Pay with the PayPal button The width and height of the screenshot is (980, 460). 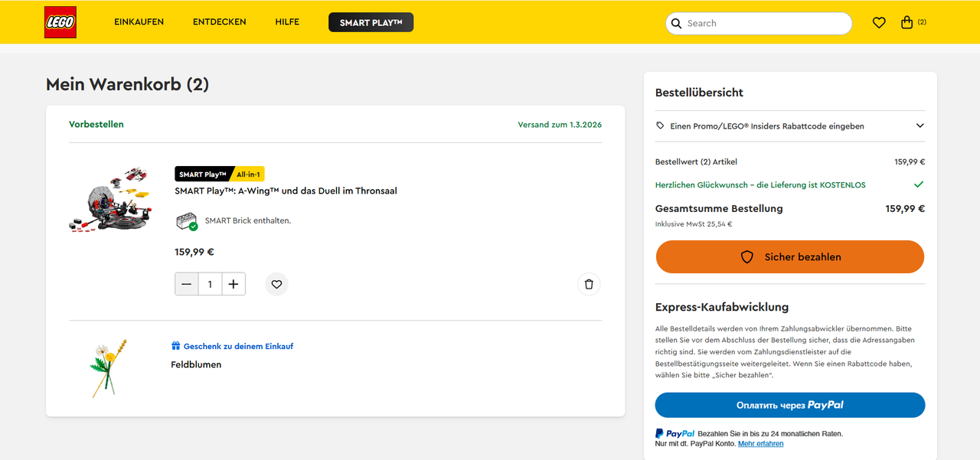point(789,405)
